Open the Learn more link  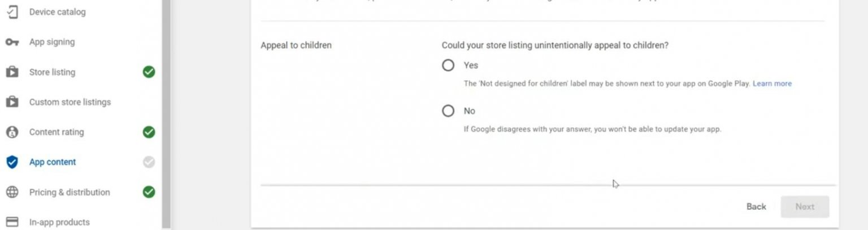772,84
